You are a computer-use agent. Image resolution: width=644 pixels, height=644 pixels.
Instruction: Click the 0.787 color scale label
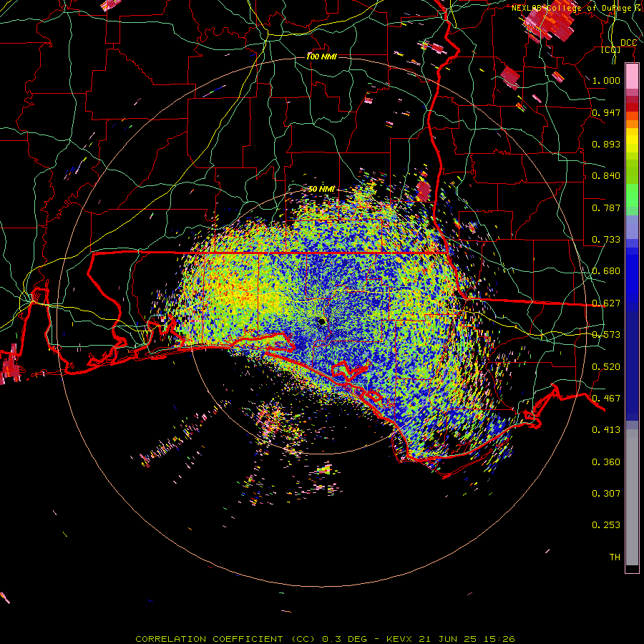click(606, 208)
